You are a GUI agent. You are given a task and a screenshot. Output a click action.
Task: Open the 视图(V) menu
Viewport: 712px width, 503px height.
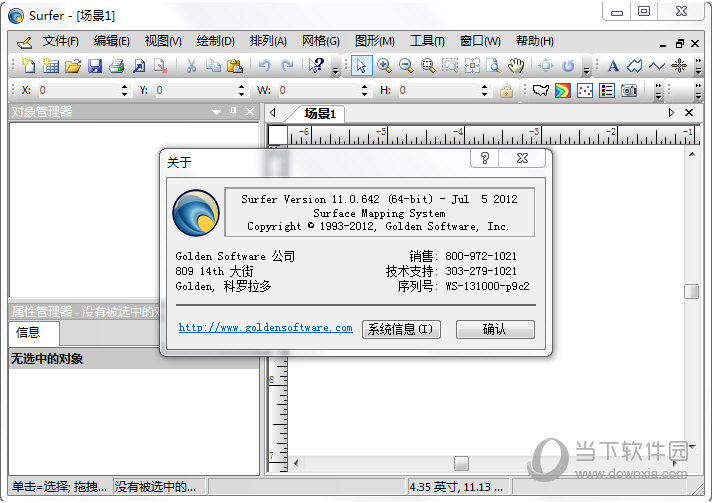pyautogui.click(x=163, y=41)
